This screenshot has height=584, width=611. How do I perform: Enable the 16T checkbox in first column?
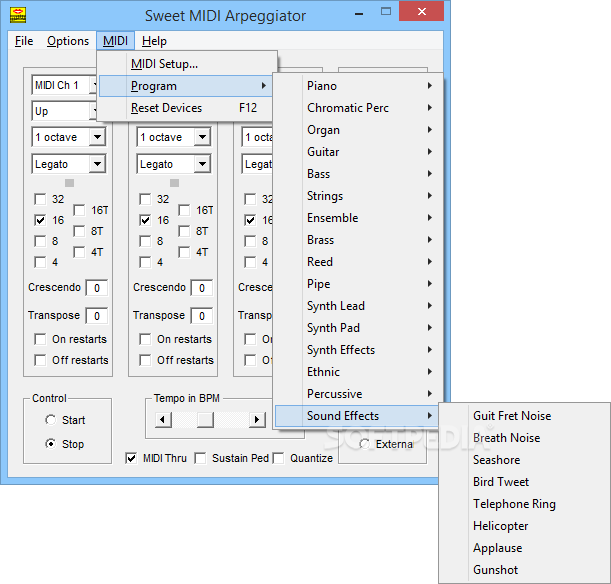click(x=79, y=210)
